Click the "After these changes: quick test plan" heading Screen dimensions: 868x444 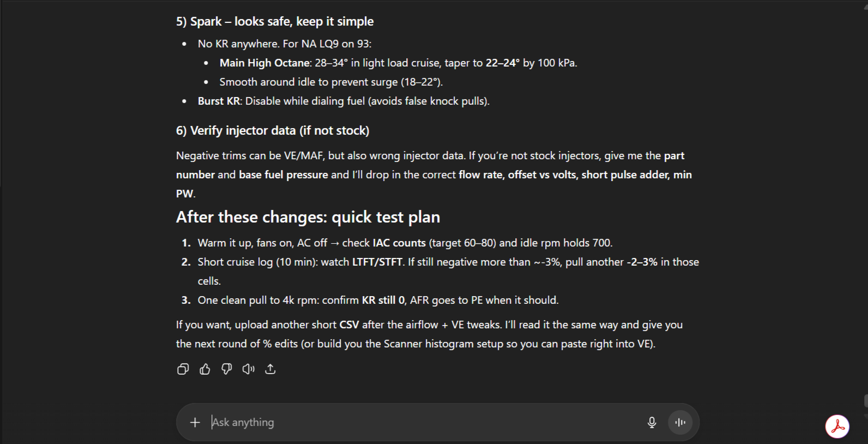[x=308, y=217]
